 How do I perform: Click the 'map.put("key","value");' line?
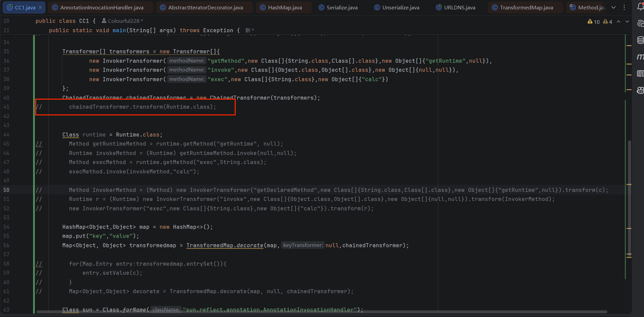pyautogui.click(x=101, y=236)
